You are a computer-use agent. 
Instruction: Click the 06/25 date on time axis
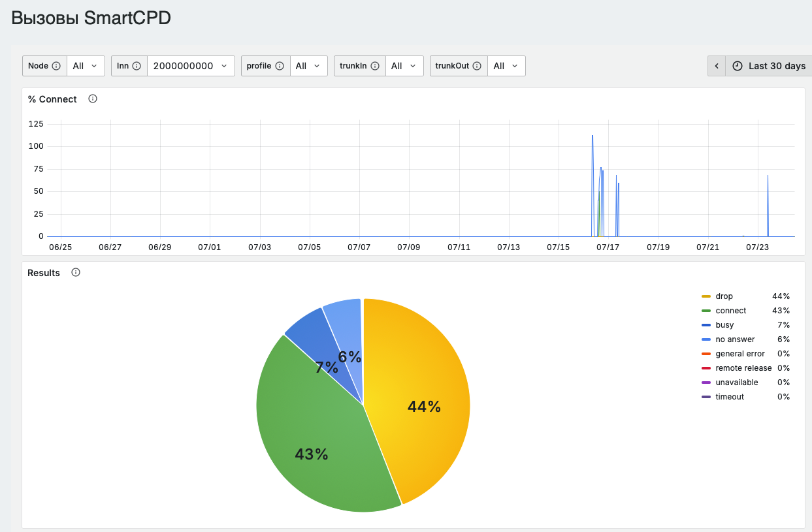pos(60,247)
